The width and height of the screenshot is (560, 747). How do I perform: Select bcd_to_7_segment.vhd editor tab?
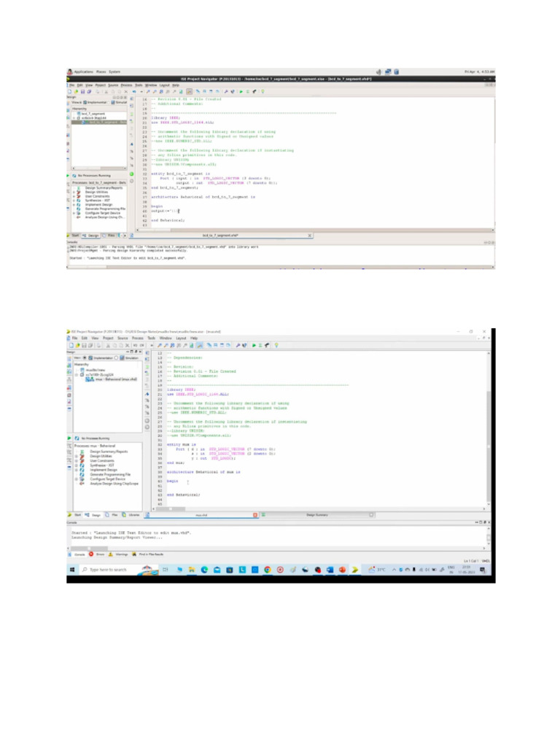(220, 236)
